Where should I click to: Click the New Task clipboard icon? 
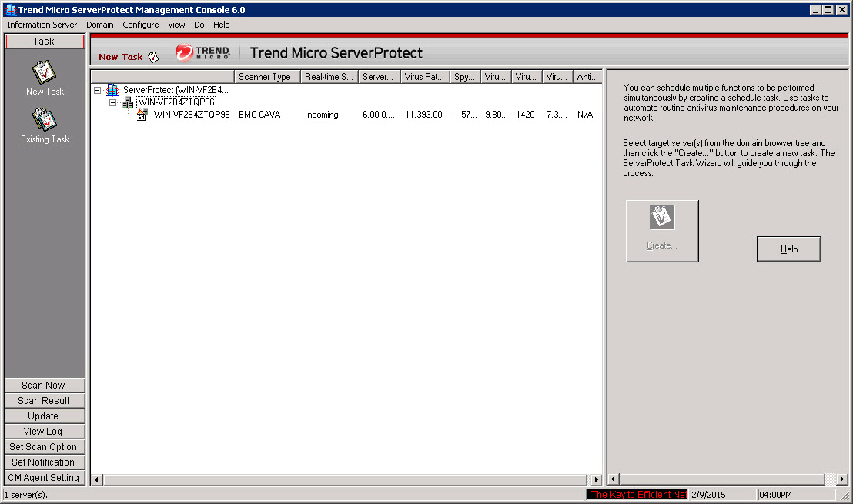(x=44, y=72)
